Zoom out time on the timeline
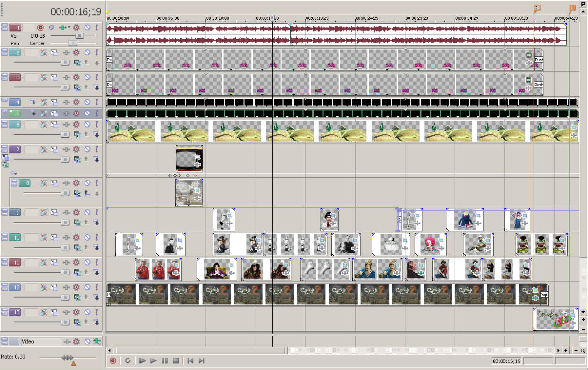This screenshot has height=370, width=588. [x=575, y=351]
